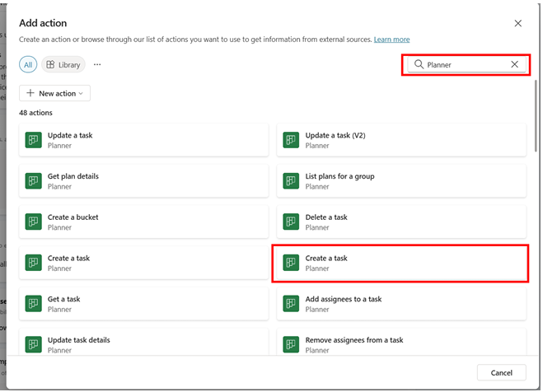Click the Planner icon on Delete a task

[291, 222]
